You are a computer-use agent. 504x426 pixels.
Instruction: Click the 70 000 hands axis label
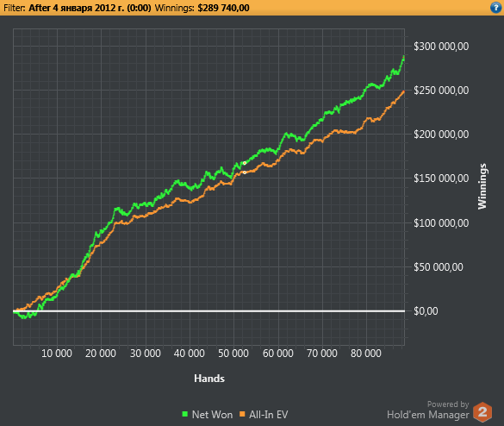[322, 354]
